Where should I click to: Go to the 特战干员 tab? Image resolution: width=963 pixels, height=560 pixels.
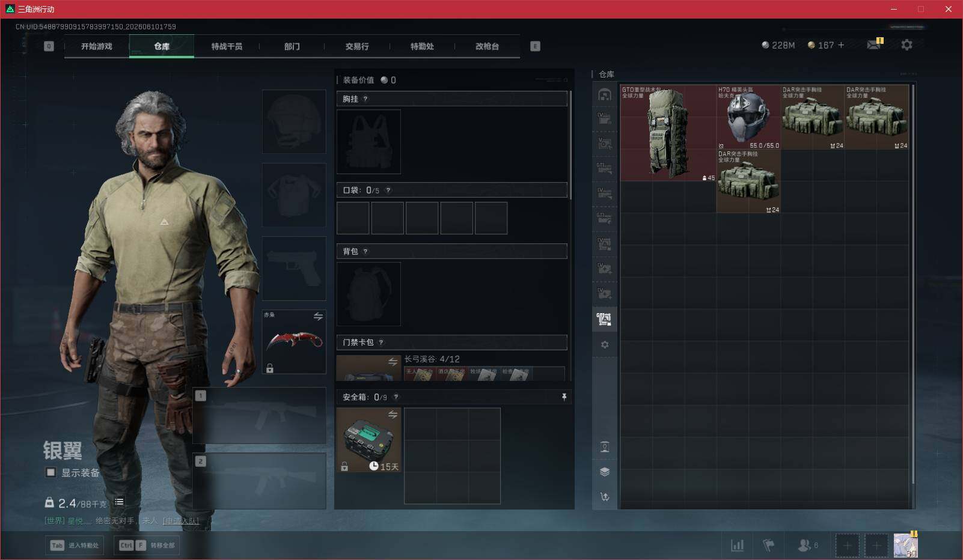227,46
